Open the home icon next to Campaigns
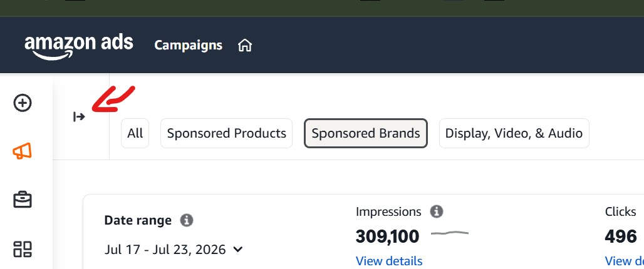This screenshot has height=269, width=644. point(245,45)
